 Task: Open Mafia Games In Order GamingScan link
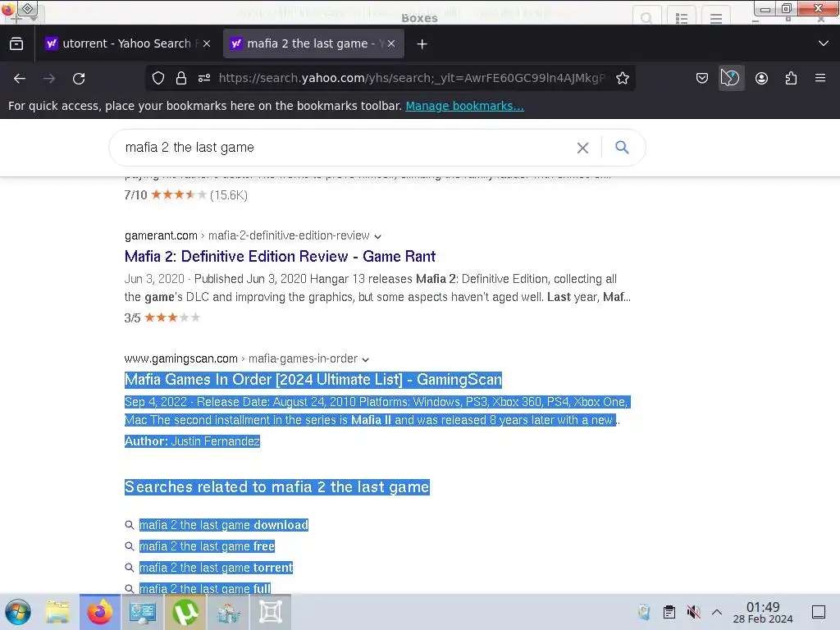tap(313, 380)
